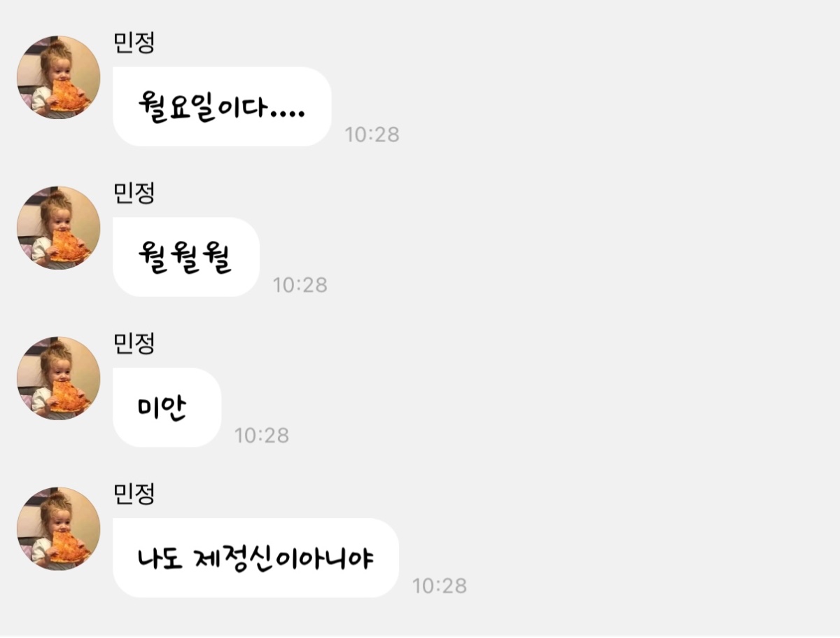Click the sender name 민정 above 월요일이다
The height and width of the screenshot is (638, 840).
tap(134, 43)
